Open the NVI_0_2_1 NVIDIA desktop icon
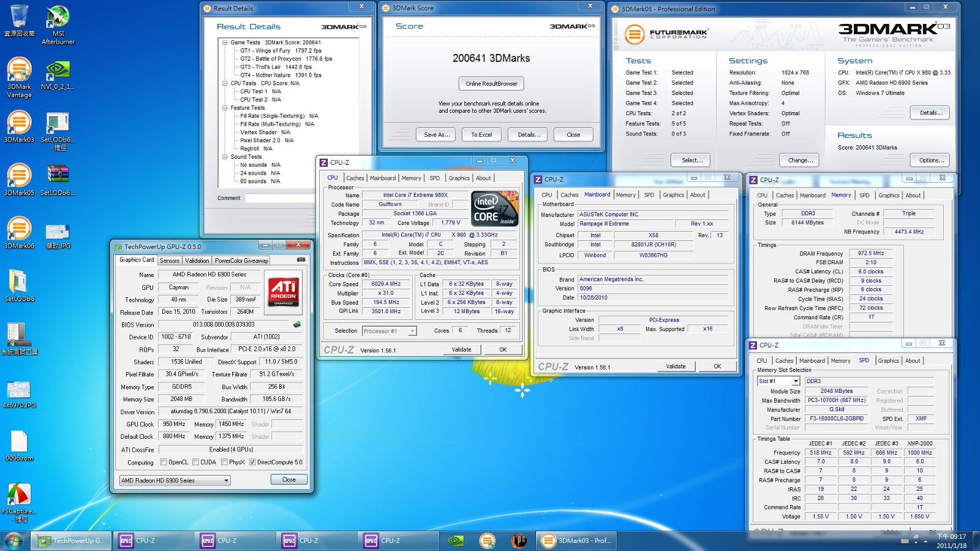The height and width of the screenshot is (551, 980). [x=58, y=75]
